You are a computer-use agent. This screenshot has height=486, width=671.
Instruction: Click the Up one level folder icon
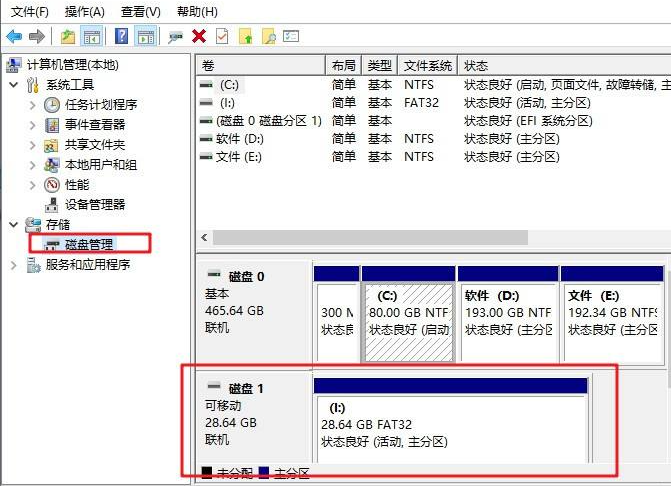pos(67,36)
